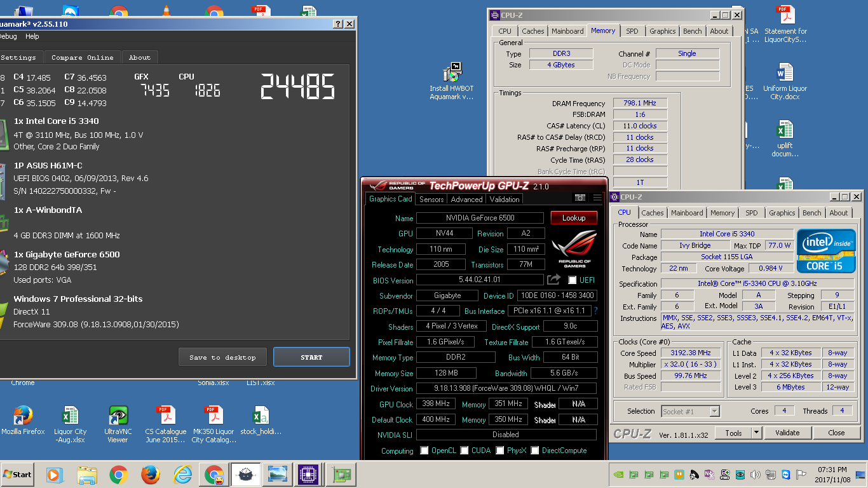Switch to GPU-Z green card taskbar icon
This screenshot has width=868, height=488.
pyautogui.click(x=341, y=475)
